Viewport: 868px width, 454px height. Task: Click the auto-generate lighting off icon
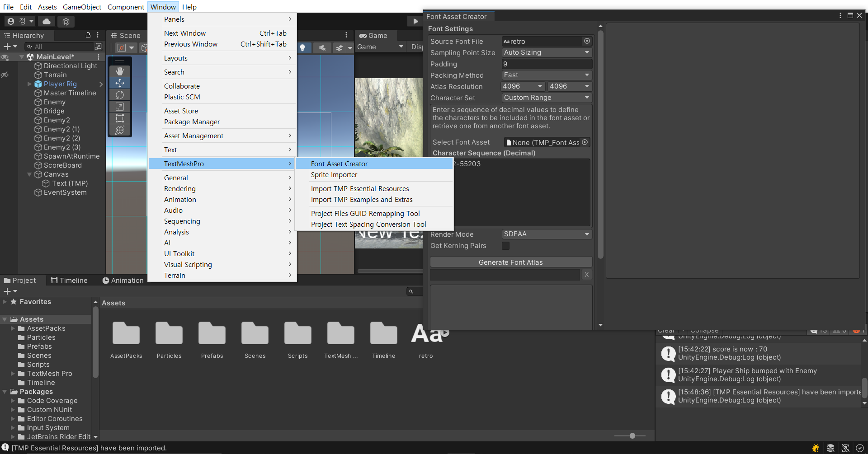(x=845, y=448)
